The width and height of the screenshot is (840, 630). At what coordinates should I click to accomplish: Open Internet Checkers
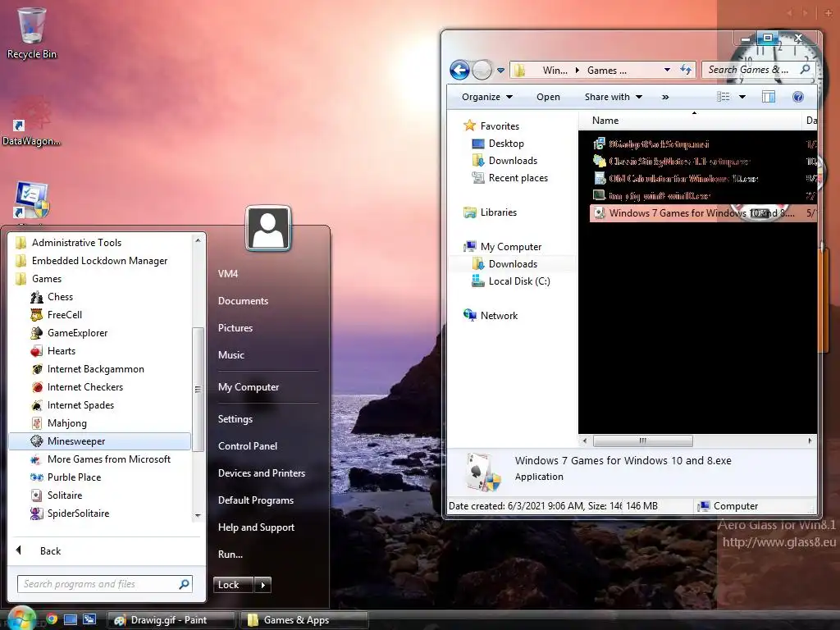(85, 387)
